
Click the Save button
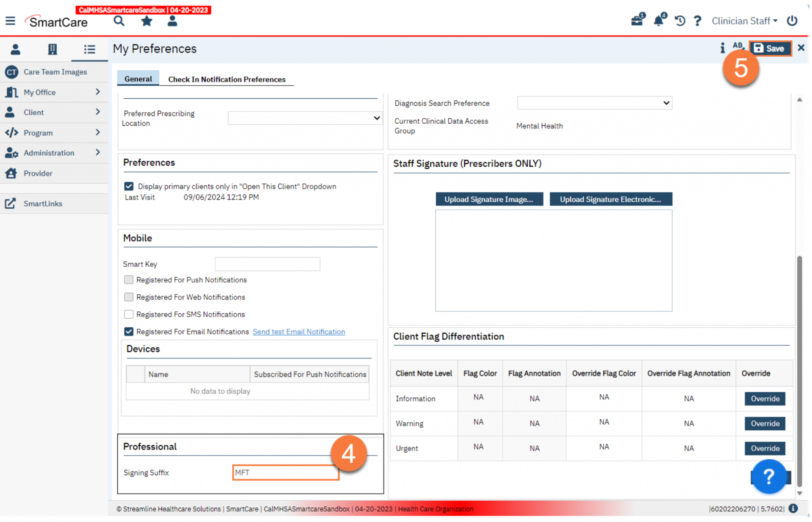pyautogui.click(x=770, y=48)
